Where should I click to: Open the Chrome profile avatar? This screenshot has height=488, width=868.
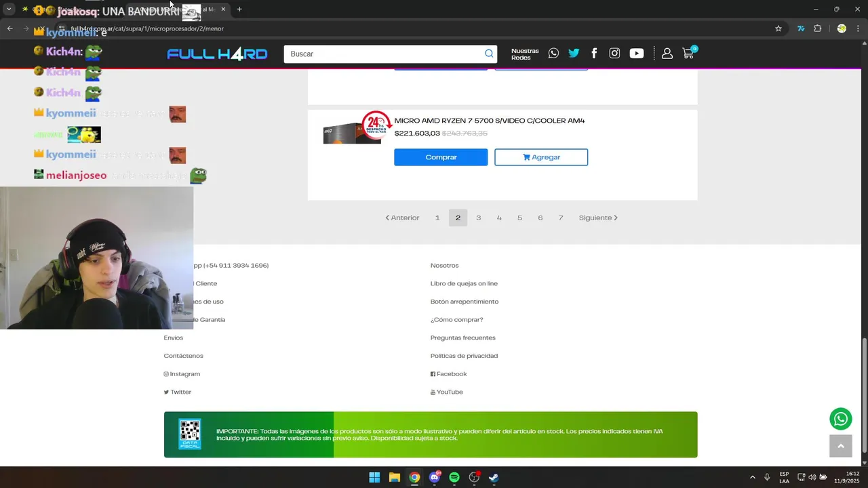842,28
